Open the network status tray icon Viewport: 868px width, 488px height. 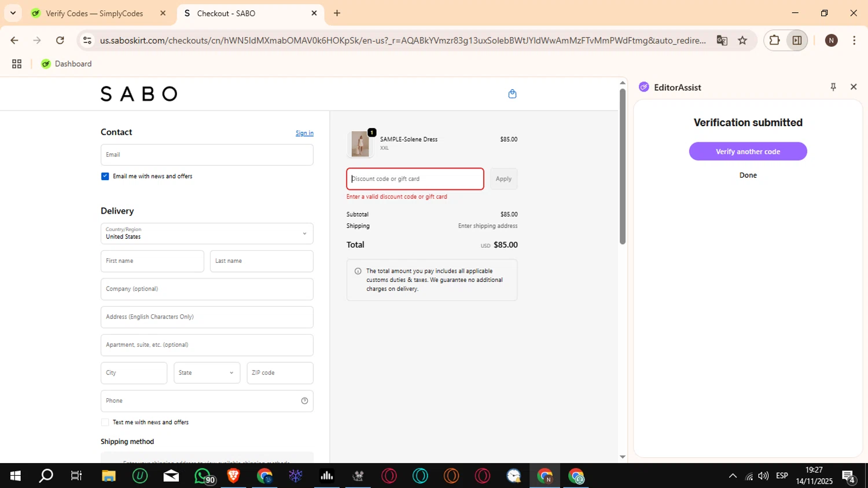pyautogui.click(x=749, y=476)
